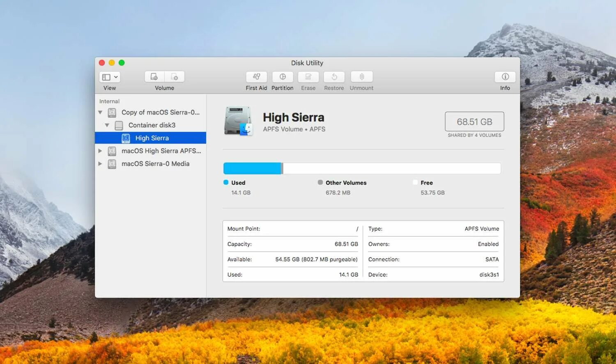Click the 68.51 GB capacity box
Screen dimensions: 616x364
tap(474, 121)
